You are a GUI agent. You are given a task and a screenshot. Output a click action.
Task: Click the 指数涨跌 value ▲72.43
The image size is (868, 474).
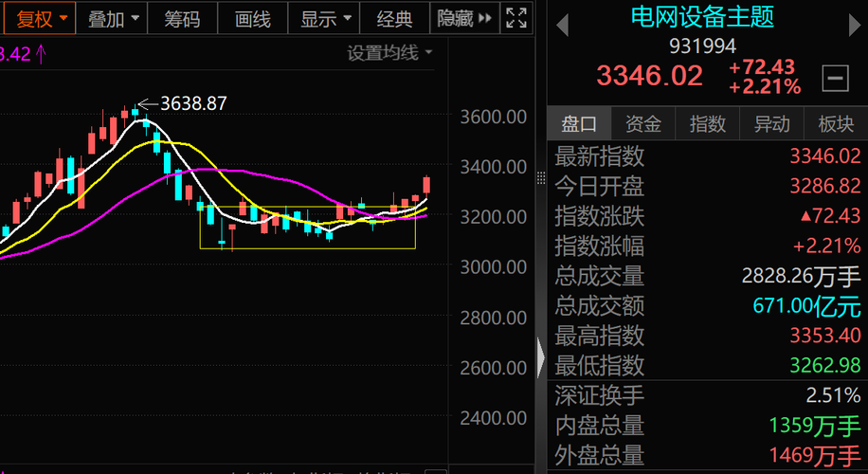point(830,216)
